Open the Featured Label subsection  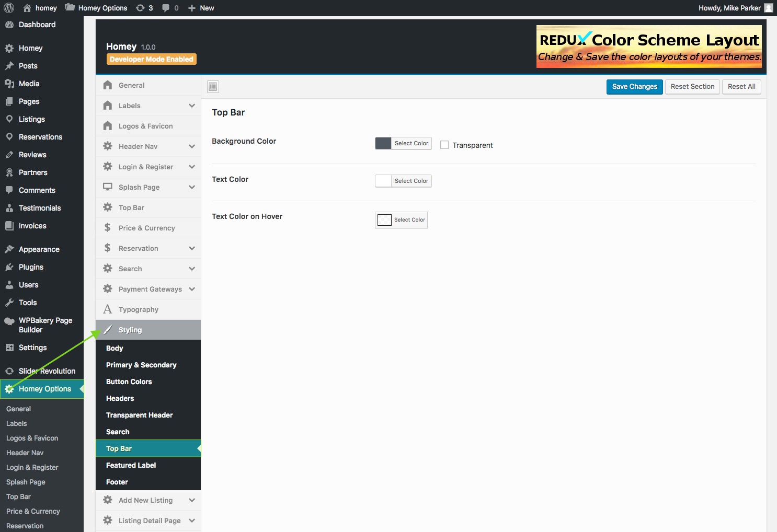[148, 465]
